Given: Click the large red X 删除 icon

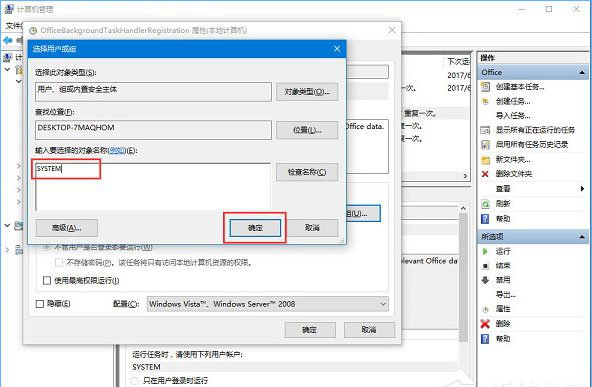Looking at the screenshot, I should pyautogui.click(x=485, y=324).
